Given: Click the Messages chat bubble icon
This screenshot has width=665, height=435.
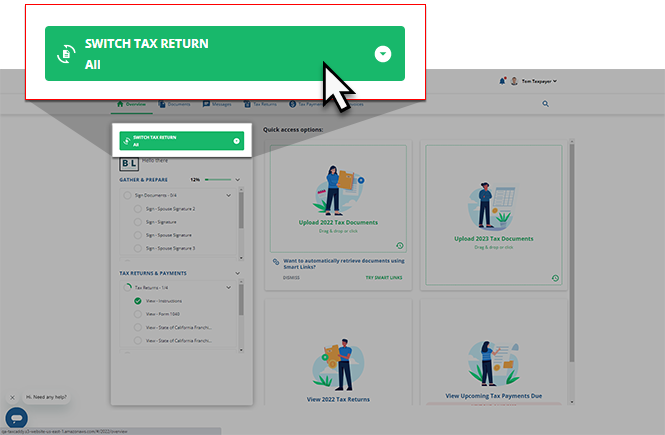Looking at the screenshot, I should click(x=206, y=104).
